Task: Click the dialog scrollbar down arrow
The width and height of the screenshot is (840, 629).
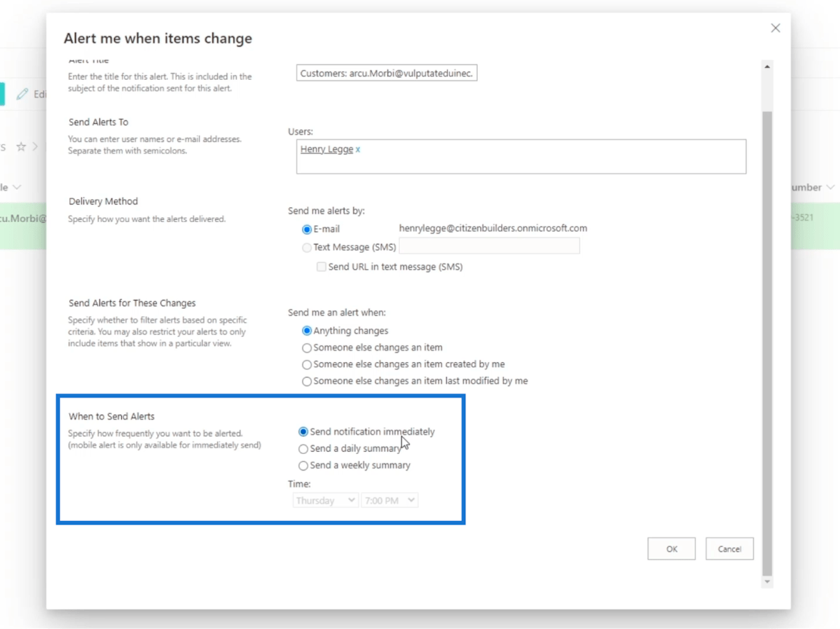Action: click(767, 582)
